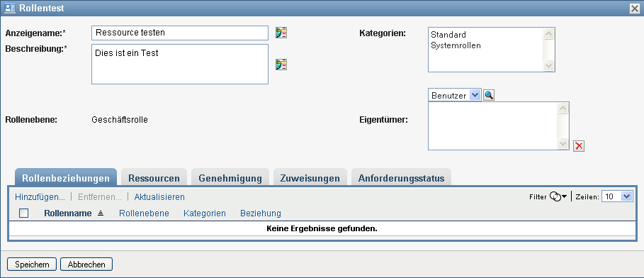Viewport: 644px width, 278px height.
Task: Click scroll-down arrow in Kategorien list
Action: (x=549, y=65)
